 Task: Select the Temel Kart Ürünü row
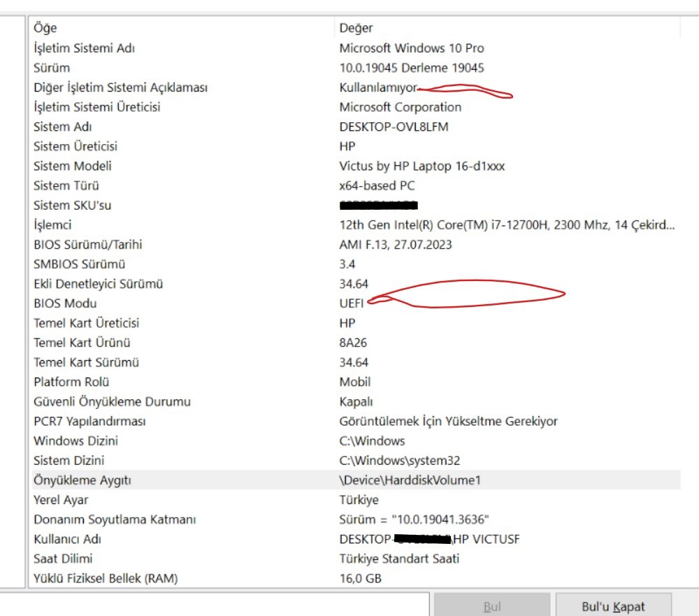[x=82, y=343]
